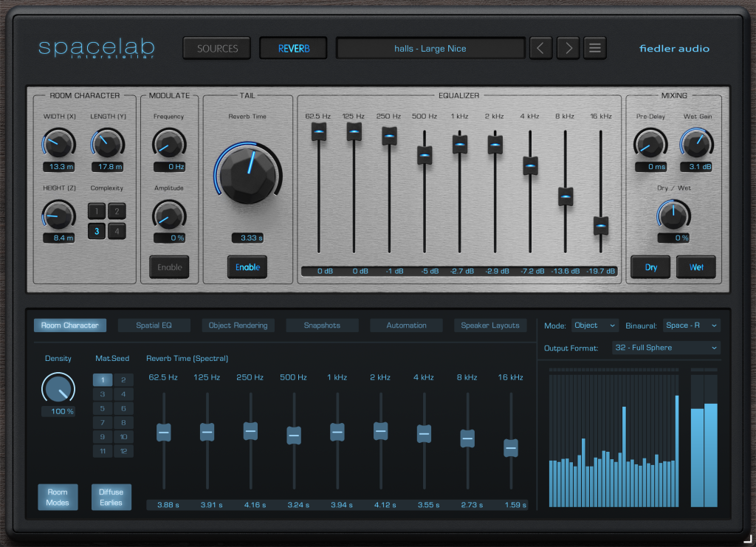Open the Output Format dropdown
The width and height of the screenshot is (756, 547).
[666, 347]
